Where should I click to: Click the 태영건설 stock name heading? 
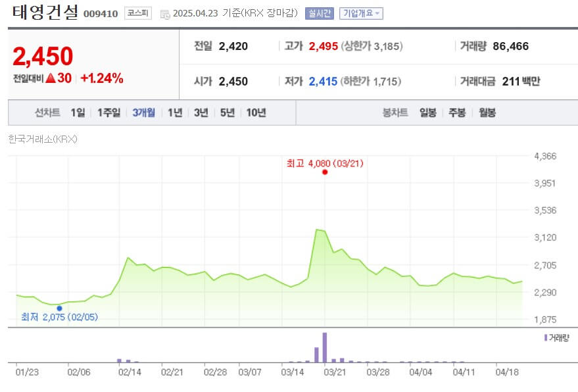[x=45, y=12]
